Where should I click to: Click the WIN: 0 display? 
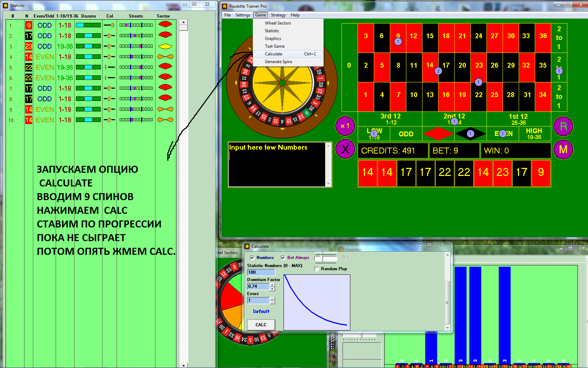pos(516,150)
